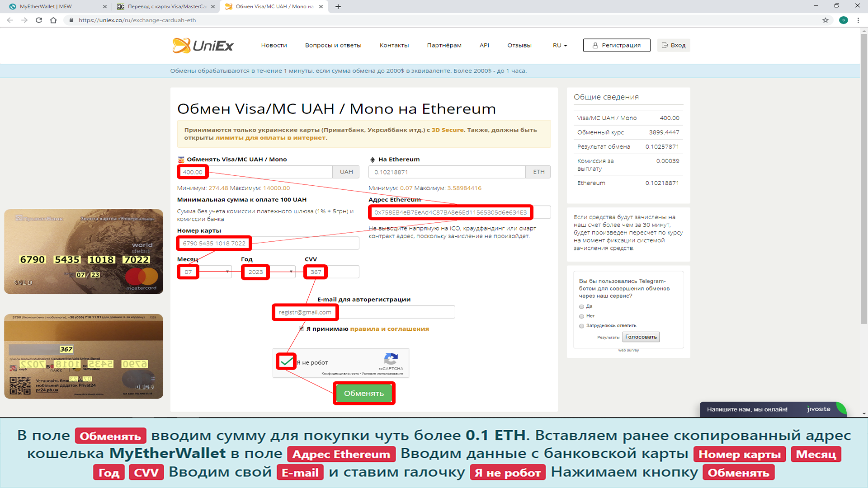Click the UAH amount input field
This screenshot has height=488, width=868.
pyautogui.click(x=255, y=172)
